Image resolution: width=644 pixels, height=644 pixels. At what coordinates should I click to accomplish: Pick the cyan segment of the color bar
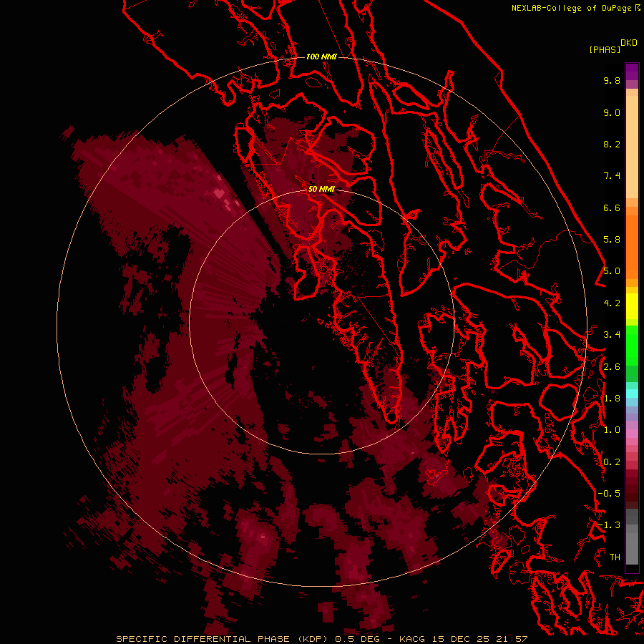point(632,394)
